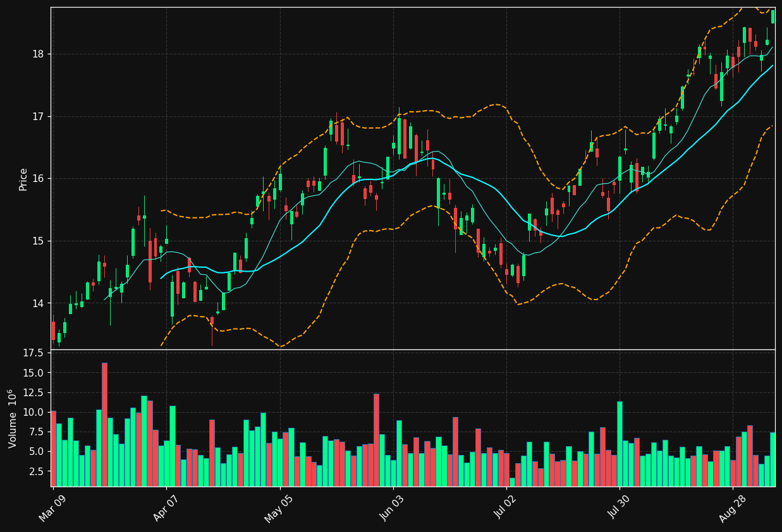Click the tallest red volume bar above 15

click(x=104, y=425)
